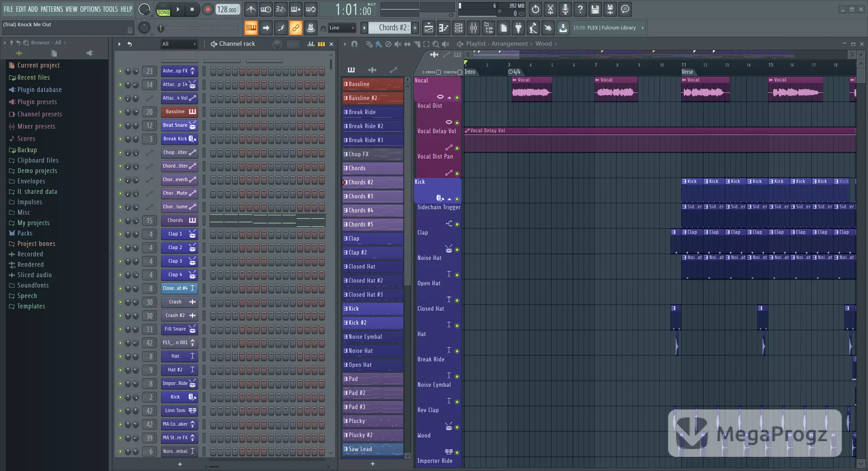868x471 pixels.
Task: Open the PATTERNS menu
Action: coord(52,9)
